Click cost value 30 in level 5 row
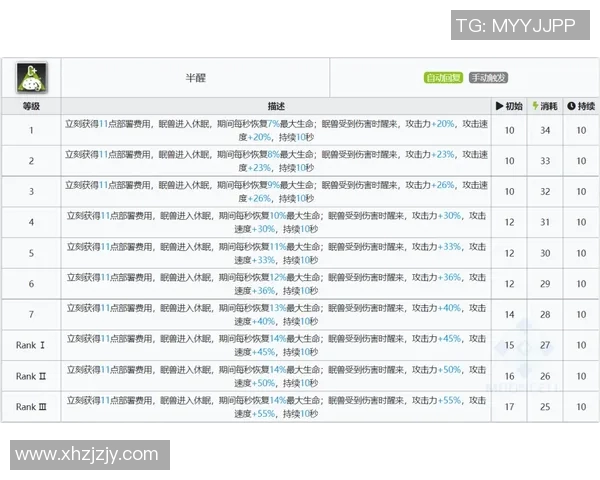The width and height of the screenshot is (600, 480). (545, 253)
